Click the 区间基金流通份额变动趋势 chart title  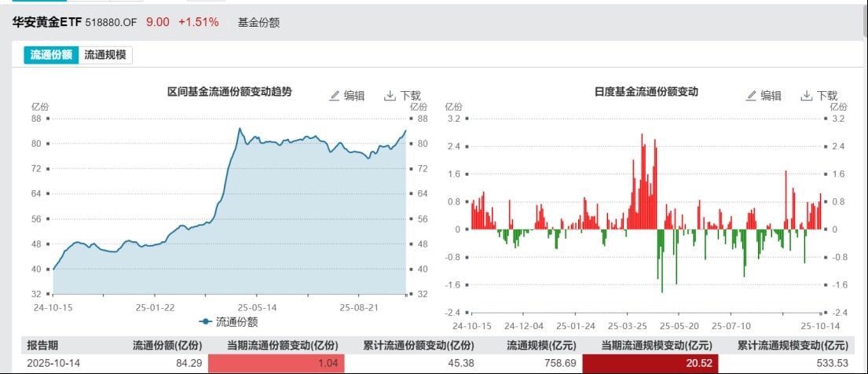point(229,92)
